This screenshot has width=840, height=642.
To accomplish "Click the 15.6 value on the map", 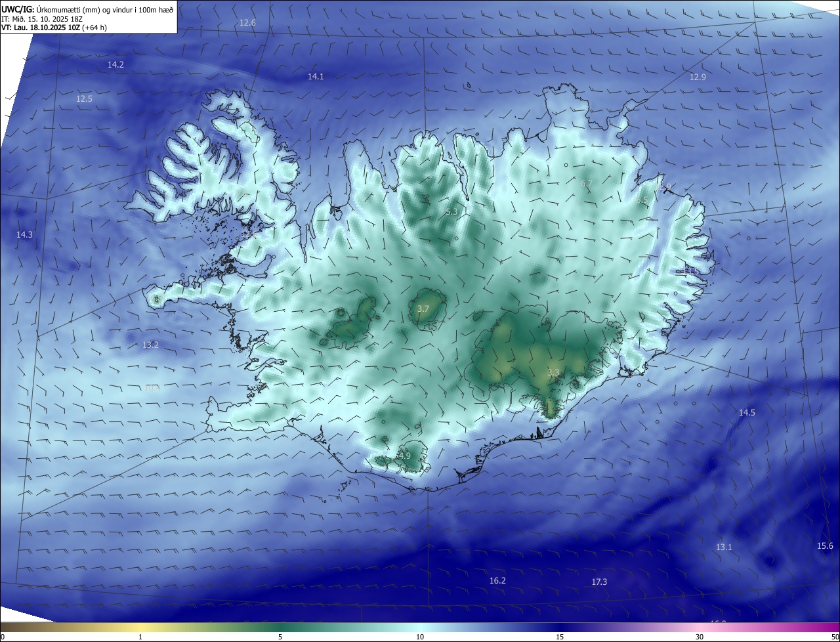I will [825, 546].
